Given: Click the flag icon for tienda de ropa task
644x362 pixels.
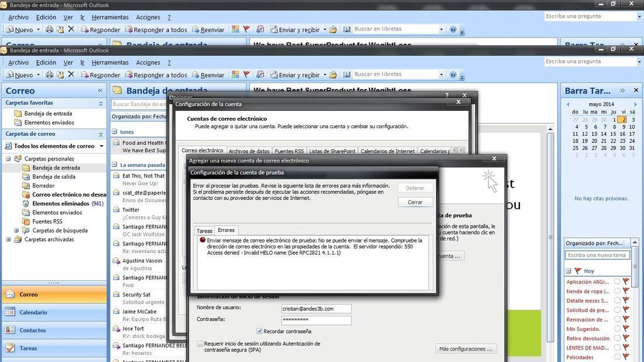Looking at the screenshot, I should tap(626, 291).
